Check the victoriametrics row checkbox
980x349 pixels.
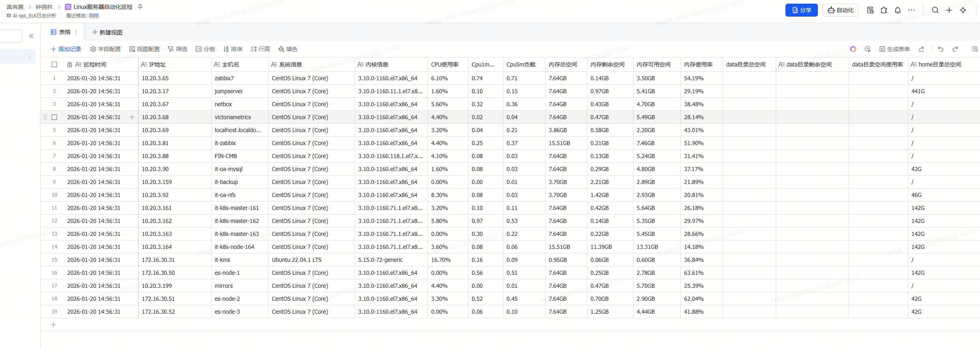click(x=54, y=117)
